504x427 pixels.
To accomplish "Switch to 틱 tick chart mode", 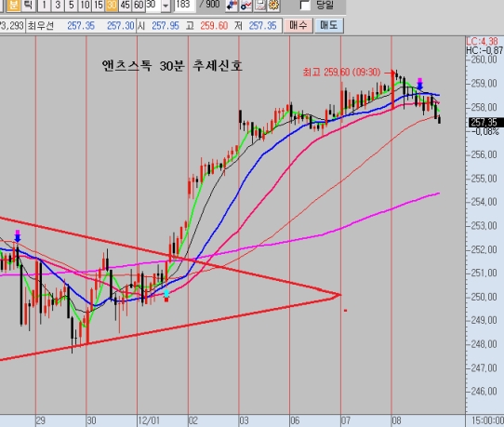I will coord(29,5).
